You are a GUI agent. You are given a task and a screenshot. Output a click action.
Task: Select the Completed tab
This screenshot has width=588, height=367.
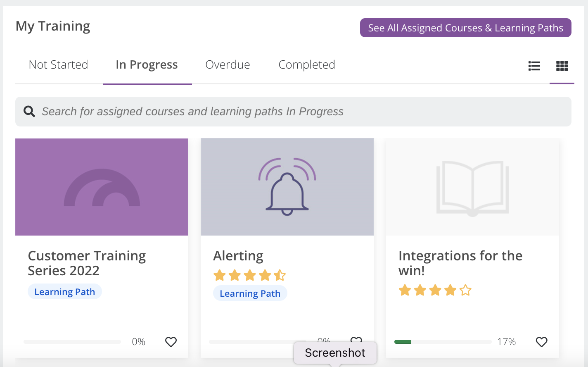click(x=307, y=64)
